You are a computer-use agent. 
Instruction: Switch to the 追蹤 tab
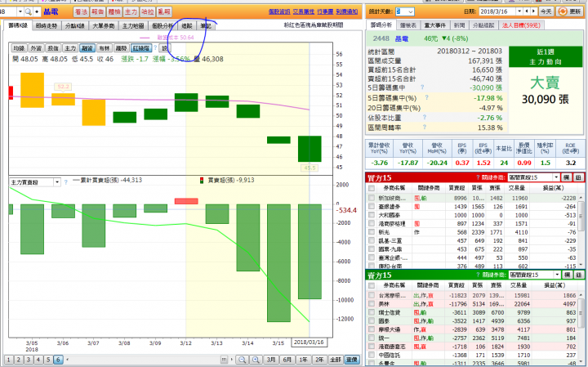click(187, 26)
